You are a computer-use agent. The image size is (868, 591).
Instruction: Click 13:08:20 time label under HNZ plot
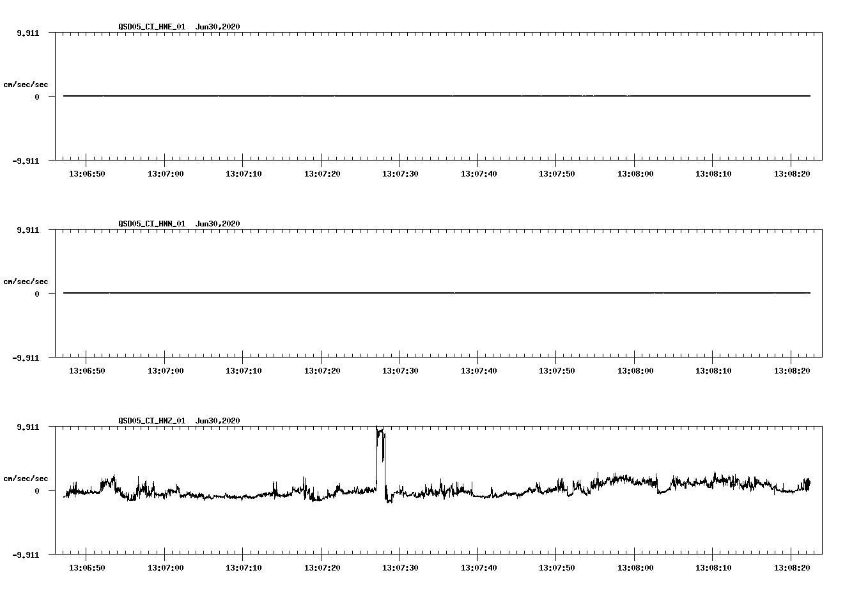click(x=792, y=568)
